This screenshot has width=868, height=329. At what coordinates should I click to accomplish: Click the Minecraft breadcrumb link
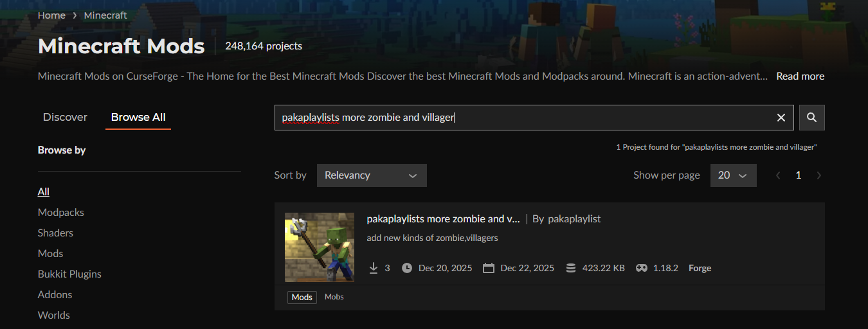(x=105, y=15)
